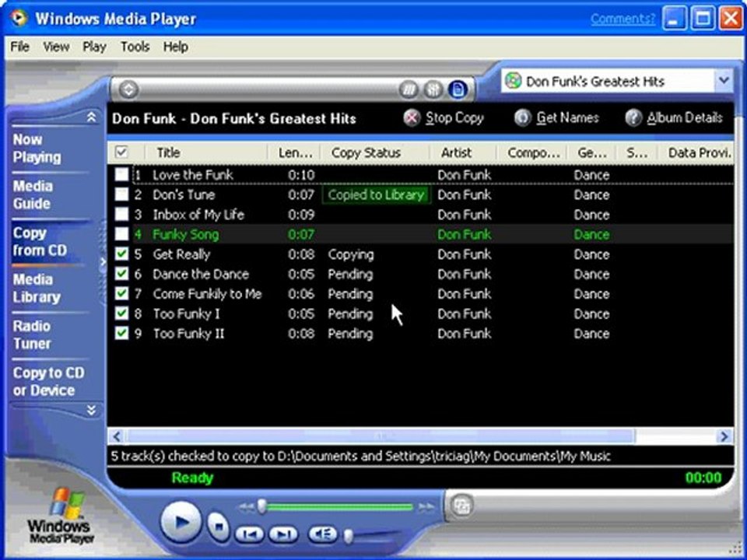Sort by the Artist column header
Viewport: 747px width, 560px height.
coord(462,152)
